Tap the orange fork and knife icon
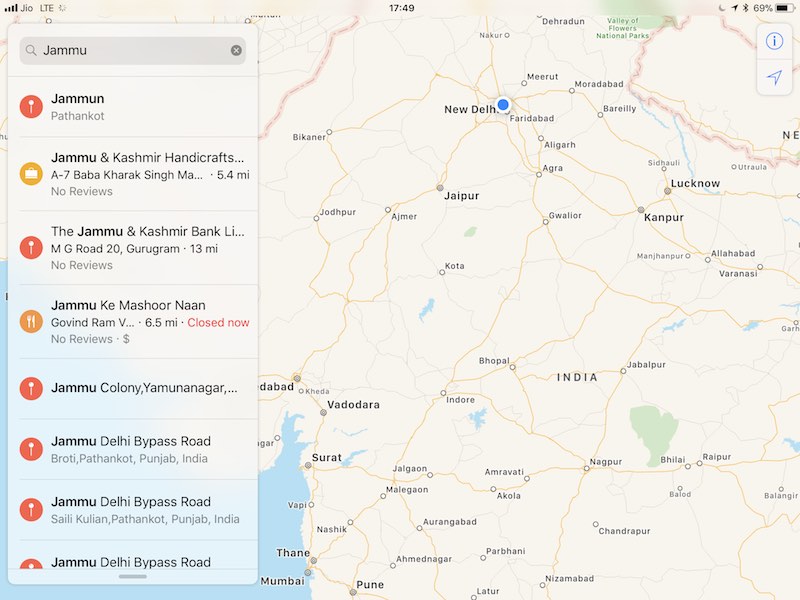800x600 pixels. point(31,321)
